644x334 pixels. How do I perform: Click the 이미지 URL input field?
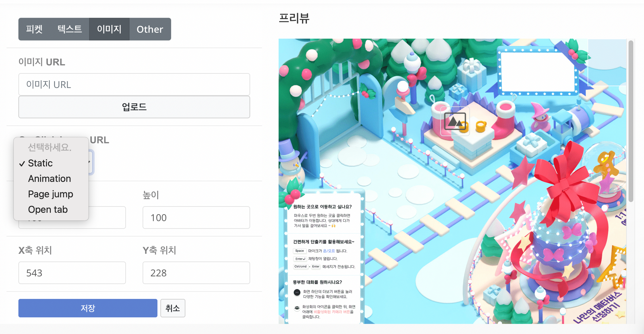(134, 84)
